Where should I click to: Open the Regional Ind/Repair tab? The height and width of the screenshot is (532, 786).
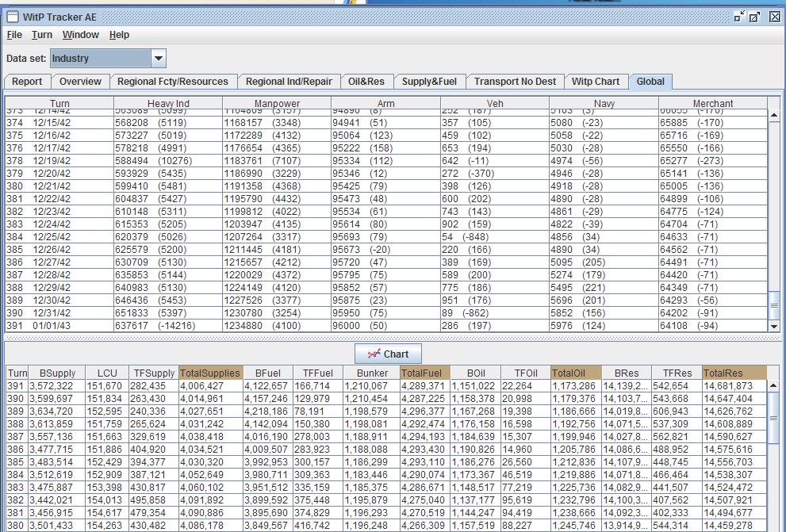pyautogui.click(x=289, y=82)
